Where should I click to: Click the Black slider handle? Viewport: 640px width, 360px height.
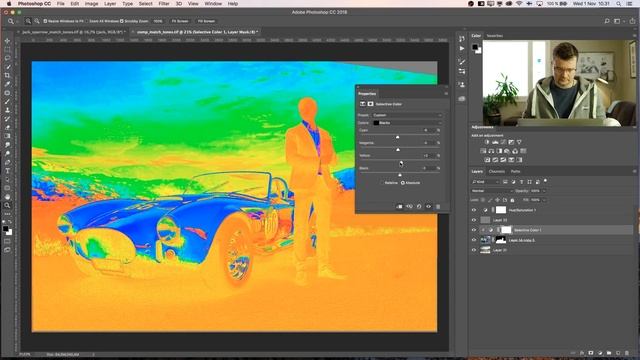coord(400,175)
